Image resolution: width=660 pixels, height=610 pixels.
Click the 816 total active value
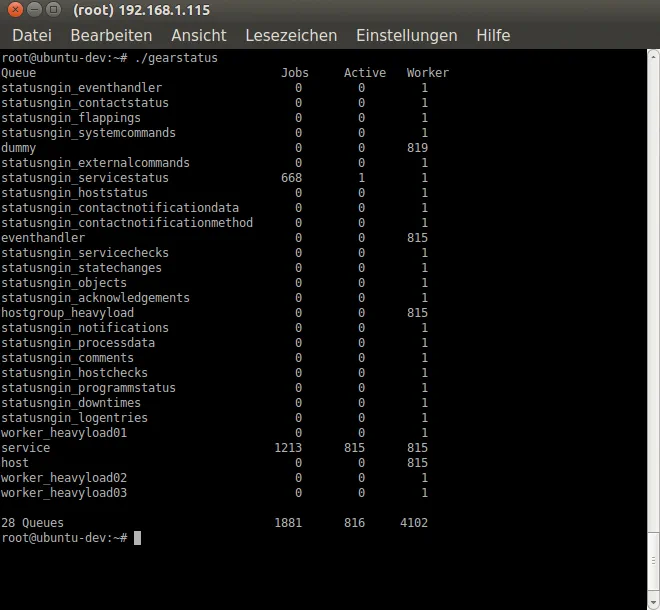(354, 523)
